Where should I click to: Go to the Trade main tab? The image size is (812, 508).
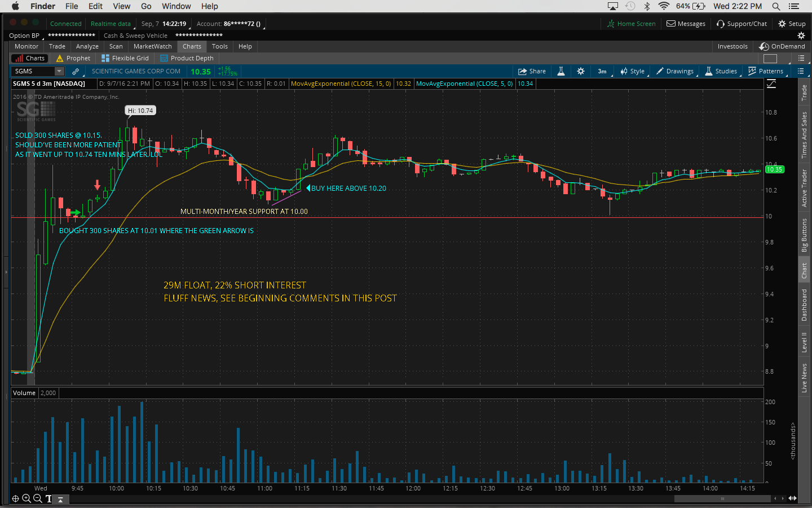coord(57,46)
